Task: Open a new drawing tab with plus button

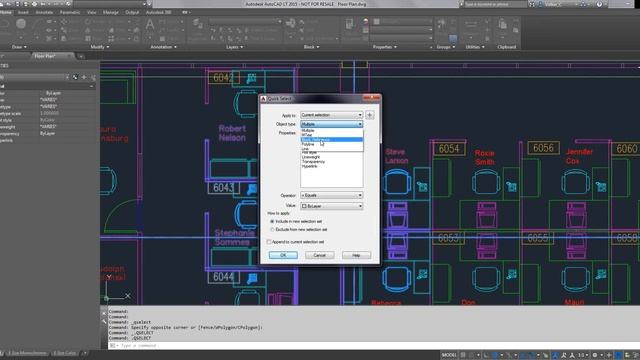Action: (x=81, y=56)
